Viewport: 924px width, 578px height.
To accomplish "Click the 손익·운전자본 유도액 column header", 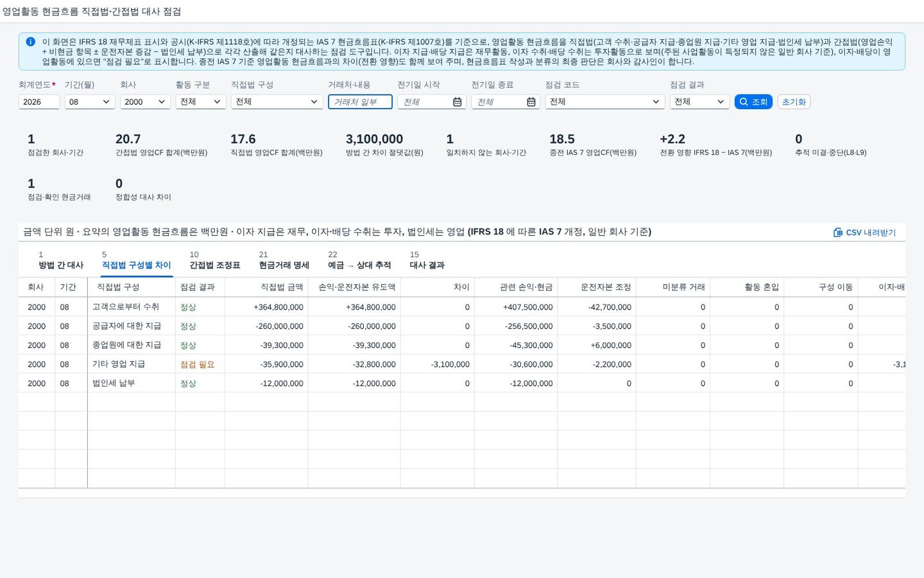I will pos(354,287).
